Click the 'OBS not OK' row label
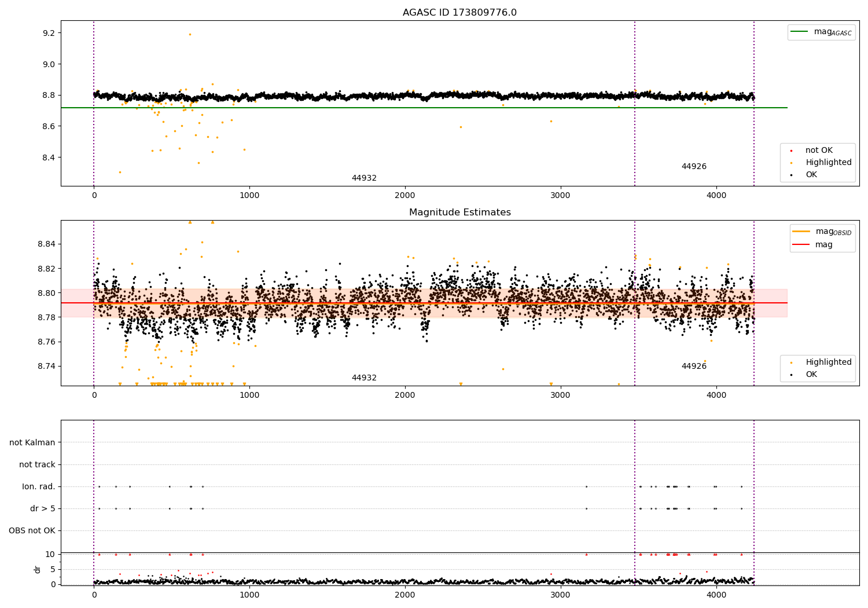Screen dimensions: 868x608 (x=32, y=531)
